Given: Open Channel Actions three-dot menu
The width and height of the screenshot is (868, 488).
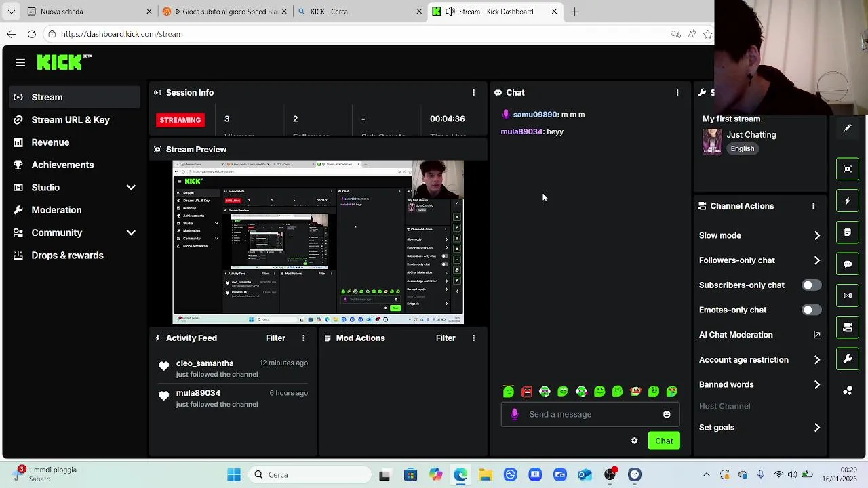Looking at the screenshot, I should point(813,206).
